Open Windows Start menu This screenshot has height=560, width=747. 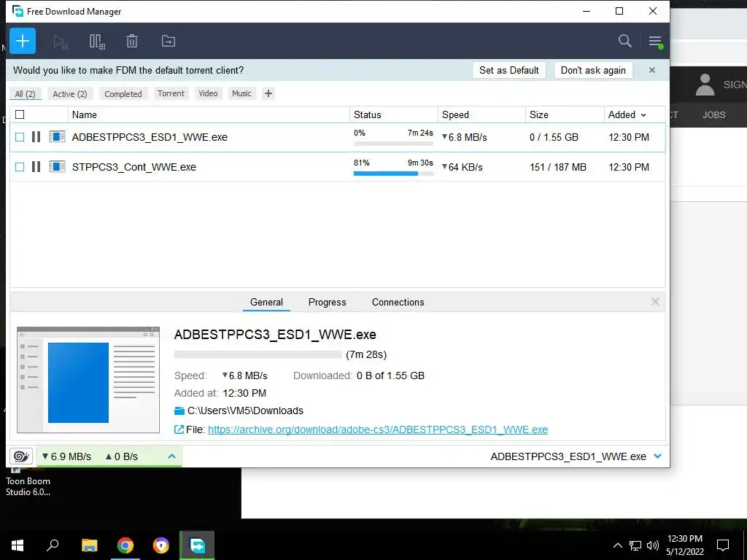click(x=18, y=545)
